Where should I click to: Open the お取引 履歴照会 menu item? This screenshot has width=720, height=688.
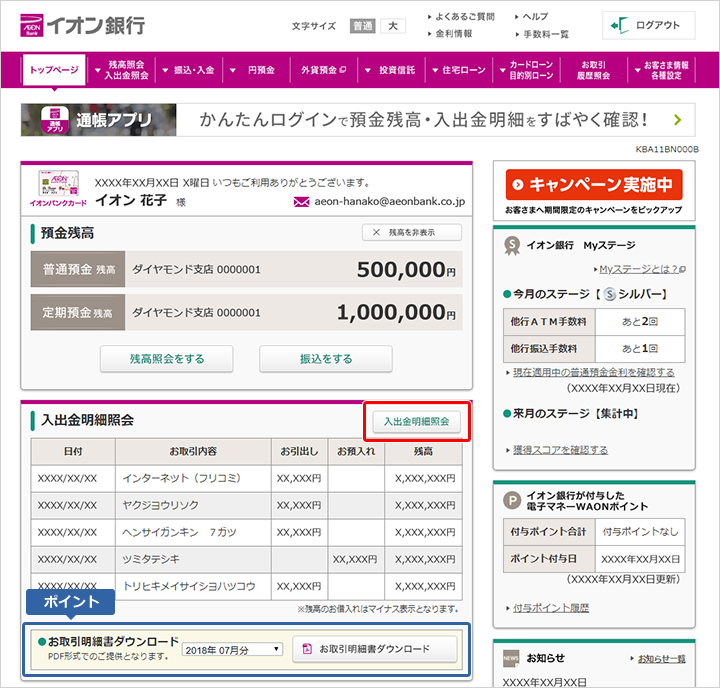(594, 70)
